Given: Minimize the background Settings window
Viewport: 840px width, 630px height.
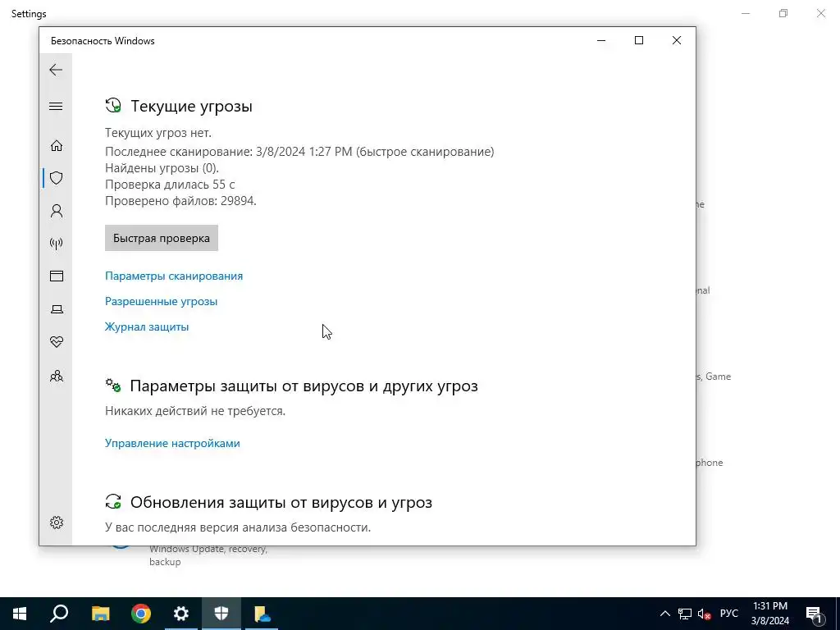Looking at the screenshot, I should pos(746,13).
